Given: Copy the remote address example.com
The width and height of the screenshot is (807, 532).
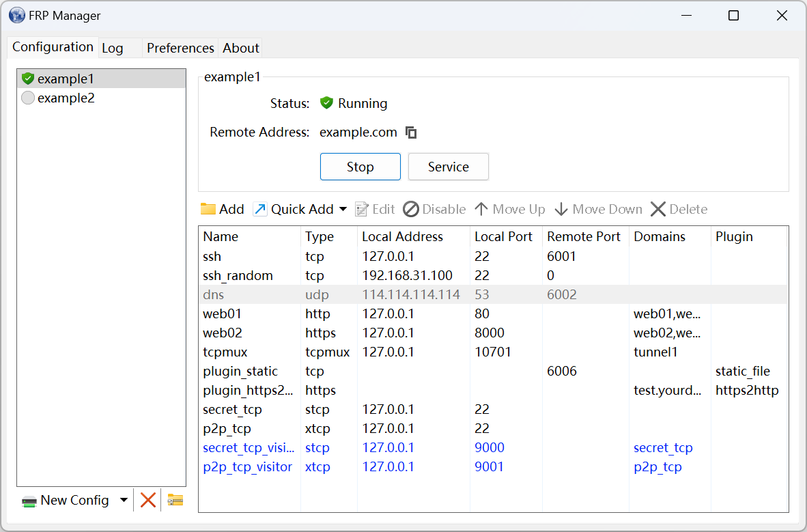Looking at the screenshot, I should click(x=411, y=133).
